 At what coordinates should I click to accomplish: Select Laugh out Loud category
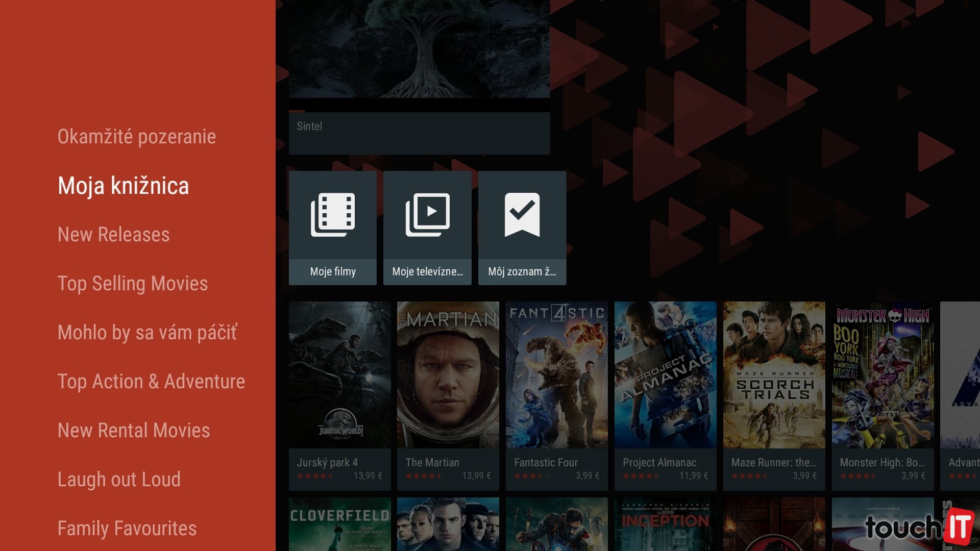pyautogui.click(x=119, y=480)
